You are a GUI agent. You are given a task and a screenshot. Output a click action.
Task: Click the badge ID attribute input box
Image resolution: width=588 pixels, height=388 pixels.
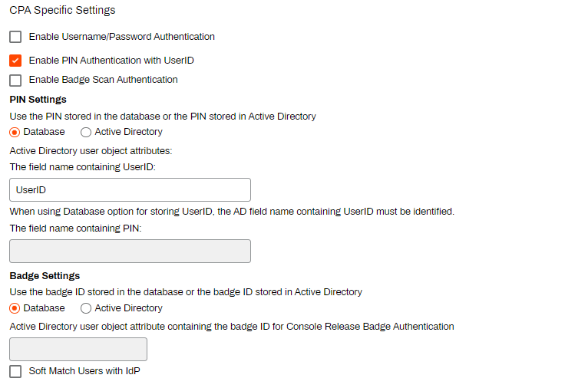tap(78, 350)
